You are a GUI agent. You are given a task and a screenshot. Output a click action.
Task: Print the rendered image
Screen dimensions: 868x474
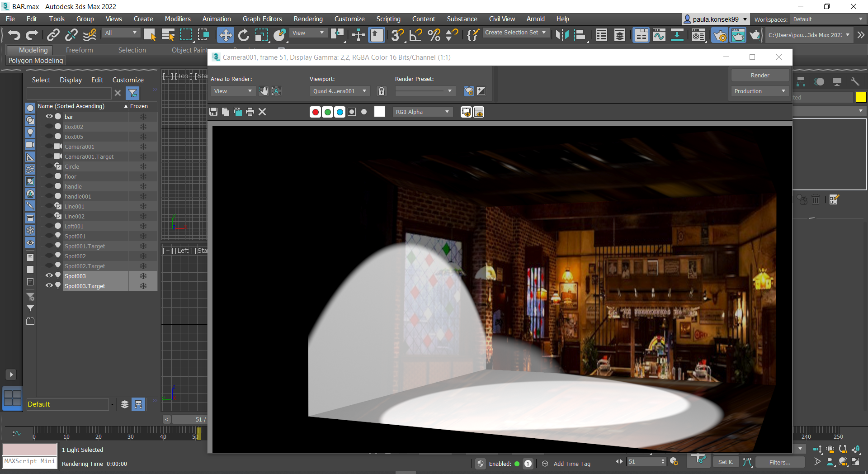coord(250,112)
